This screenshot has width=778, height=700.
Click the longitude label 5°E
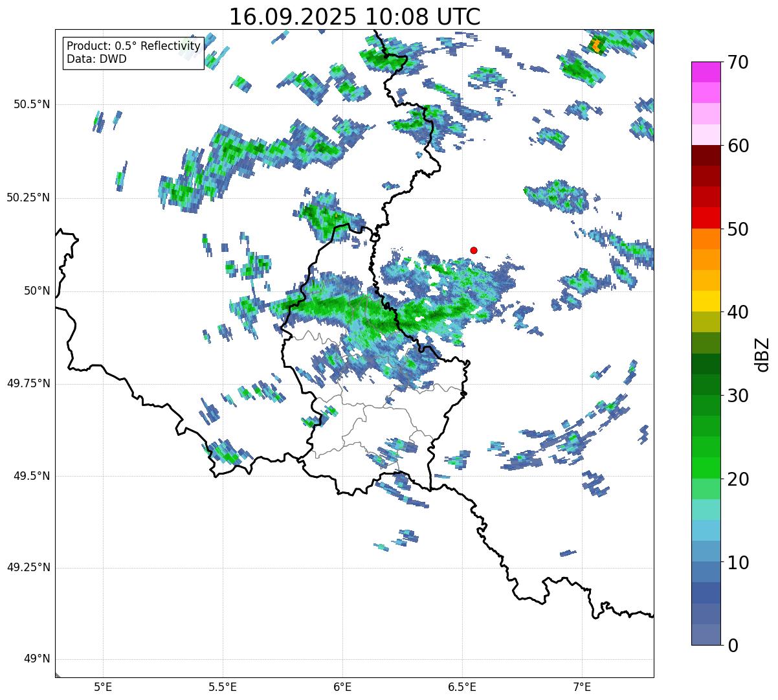[x=103, y=687]
